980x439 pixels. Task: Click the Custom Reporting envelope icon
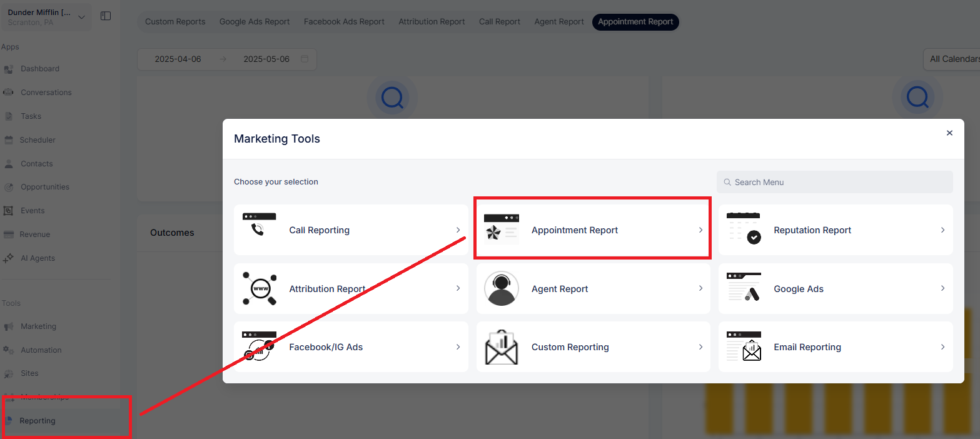tap(501, 347)
